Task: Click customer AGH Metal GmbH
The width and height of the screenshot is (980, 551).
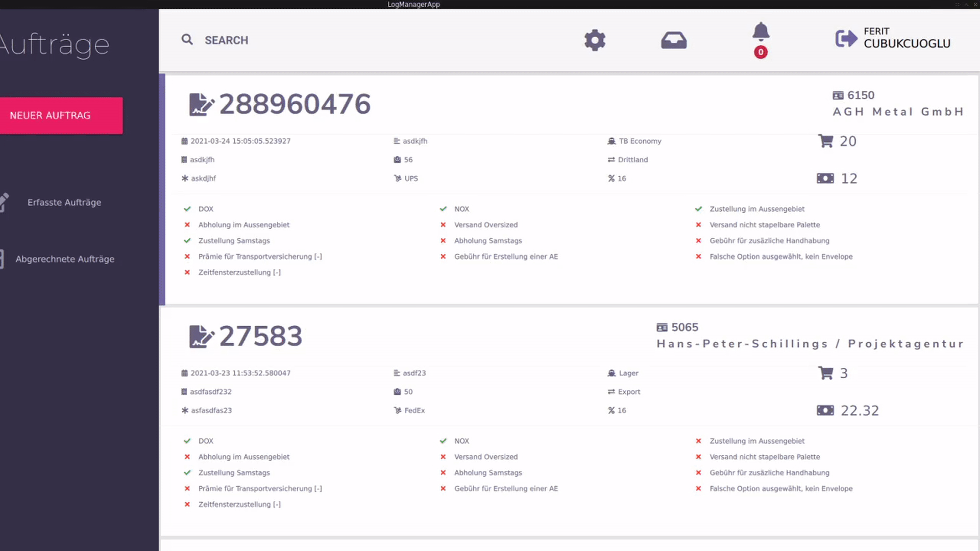Action: 898,112
